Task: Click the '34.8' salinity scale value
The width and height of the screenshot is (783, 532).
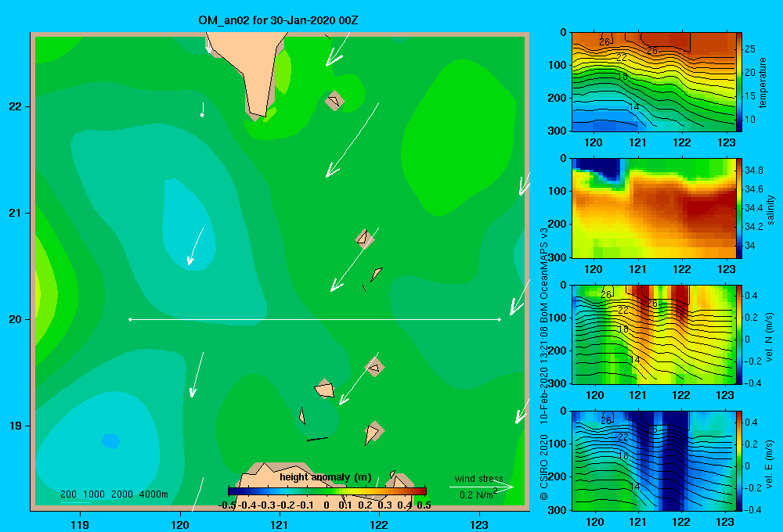Action: (753, 171)
